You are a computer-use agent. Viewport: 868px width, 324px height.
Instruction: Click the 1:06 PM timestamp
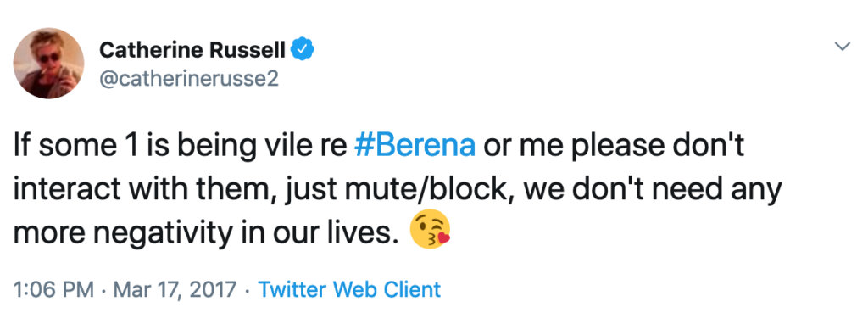53,289
